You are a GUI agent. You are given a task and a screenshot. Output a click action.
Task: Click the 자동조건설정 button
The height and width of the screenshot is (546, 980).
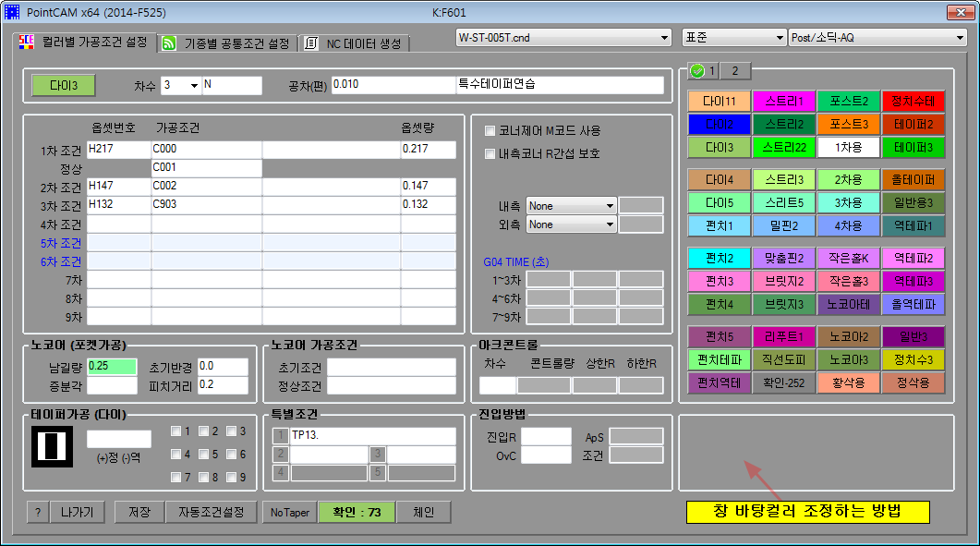coord(212,512)
